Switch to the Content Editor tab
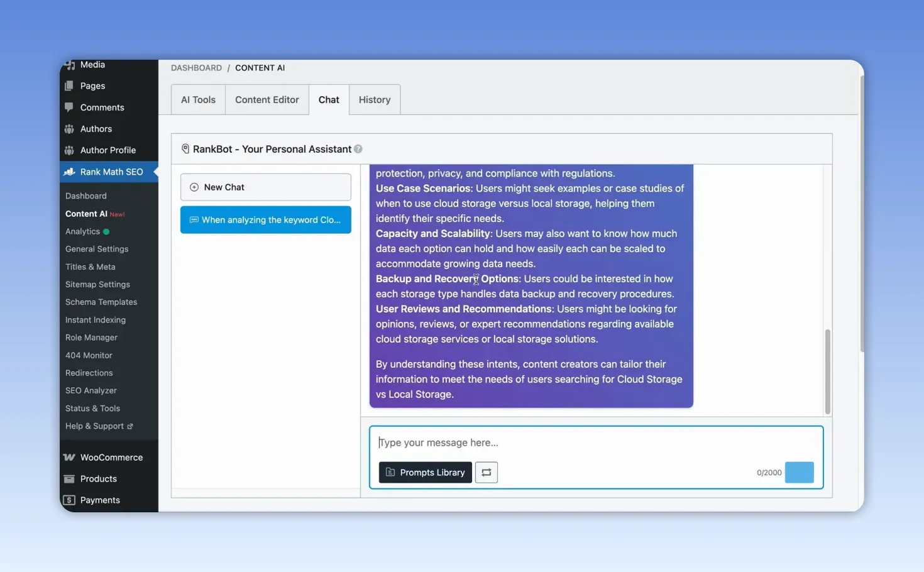This screenshot has width=924, height=572. (x=267, y=100)
